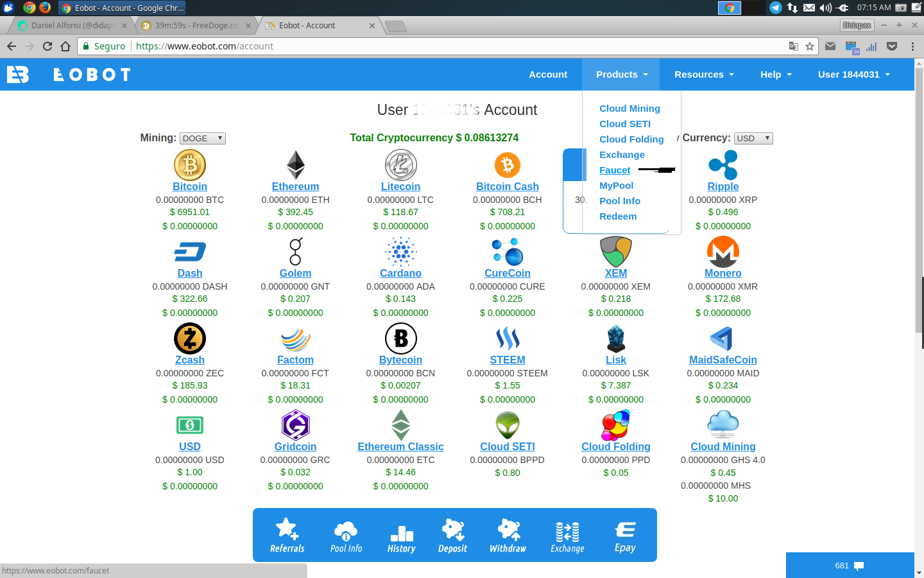
Task: Click the Bytecoin circle icon
Action: (401, 338)
